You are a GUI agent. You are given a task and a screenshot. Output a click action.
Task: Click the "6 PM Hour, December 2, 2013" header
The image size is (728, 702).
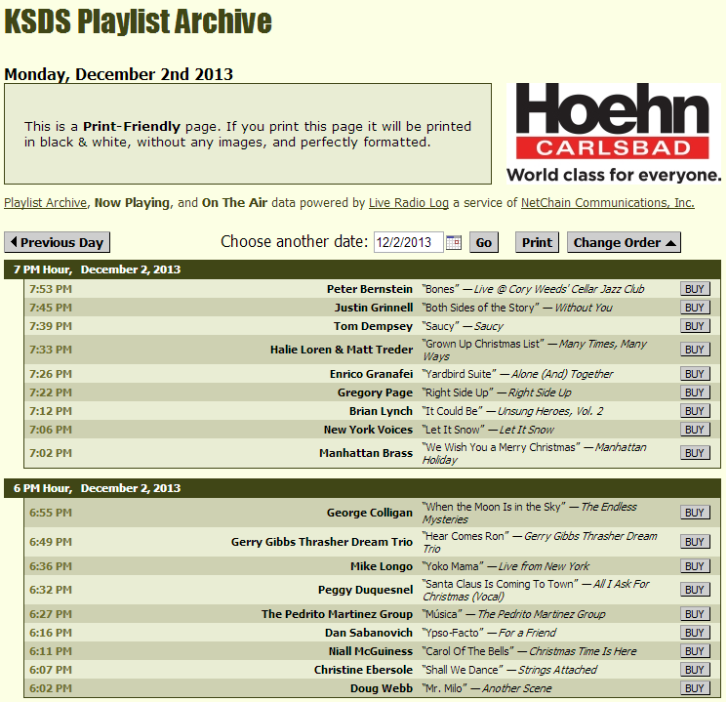[x=362, y=488]
